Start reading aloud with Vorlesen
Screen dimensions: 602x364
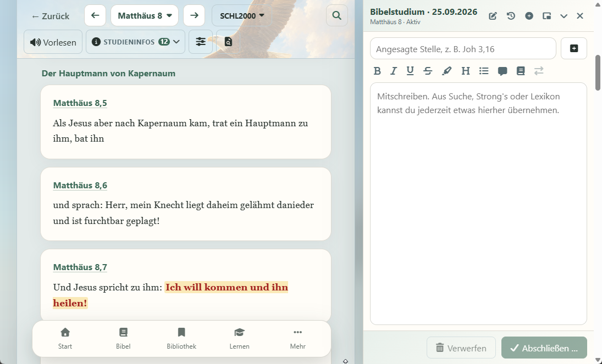(x=53, y=42)
